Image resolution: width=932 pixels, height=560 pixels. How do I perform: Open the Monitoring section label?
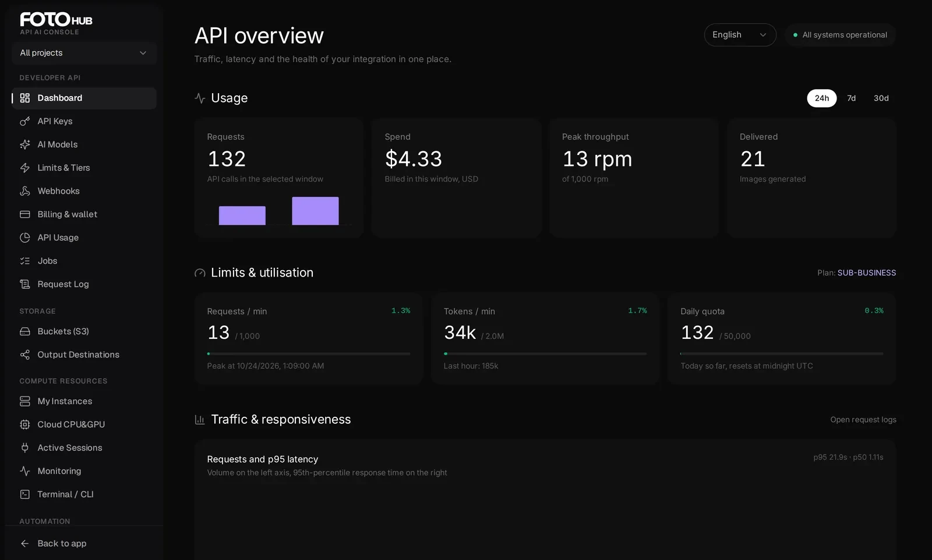pyautogui.click(x=59, y=471)
